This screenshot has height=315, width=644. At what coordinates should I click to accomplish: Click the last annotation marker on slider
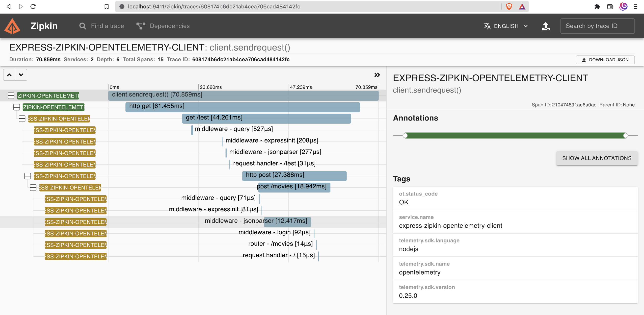(x=625, y=136)
